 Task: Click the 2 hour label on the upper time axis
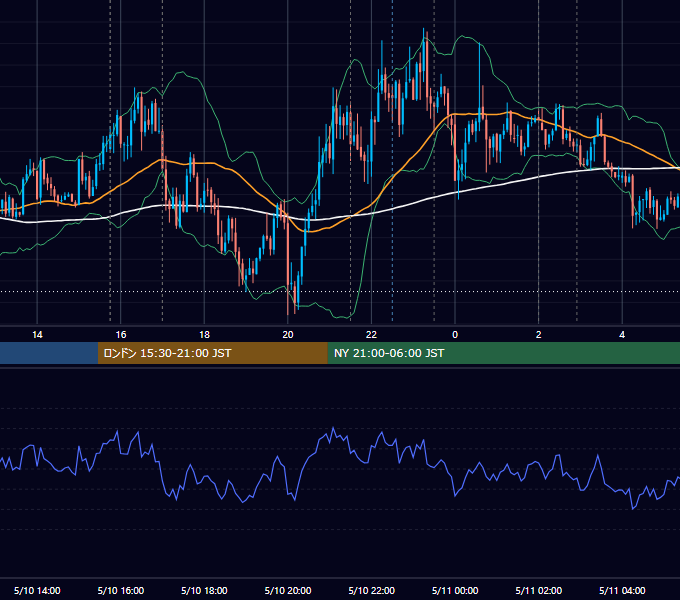click(x=539, y=335)
